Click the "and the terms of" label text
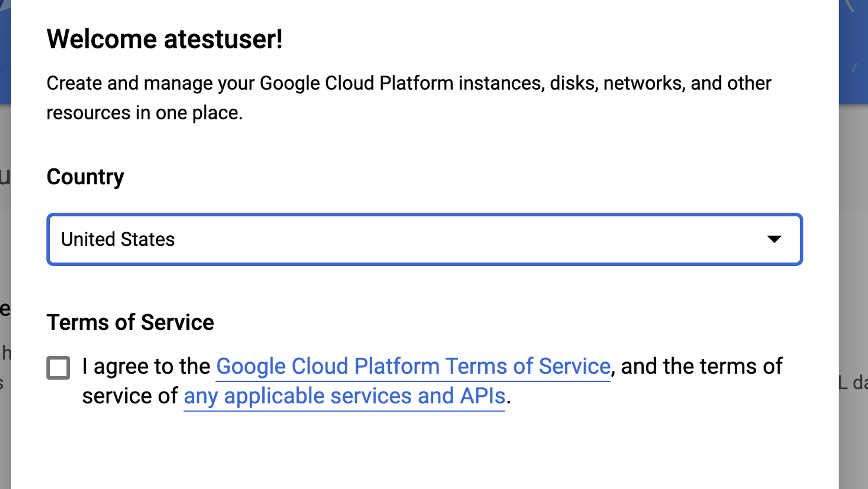Image resolution: width=868 pixels, height=489 pixels. point(701,366)
